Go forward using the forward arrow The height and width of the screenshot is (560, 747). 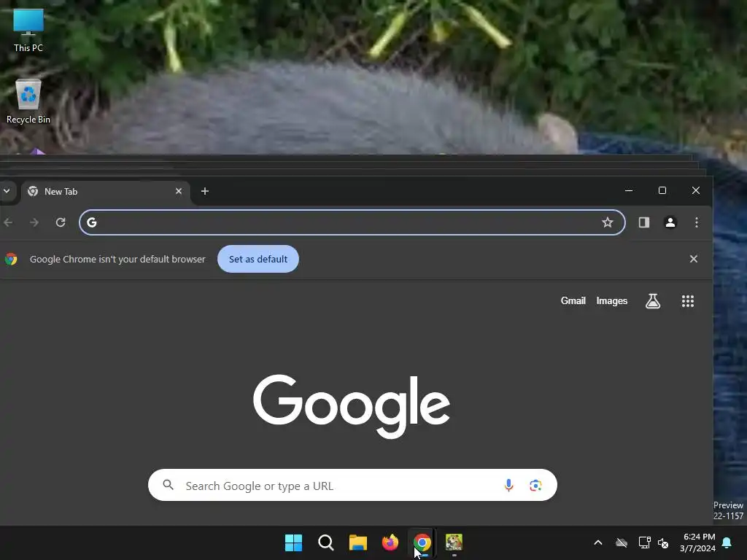pos(34,222)
